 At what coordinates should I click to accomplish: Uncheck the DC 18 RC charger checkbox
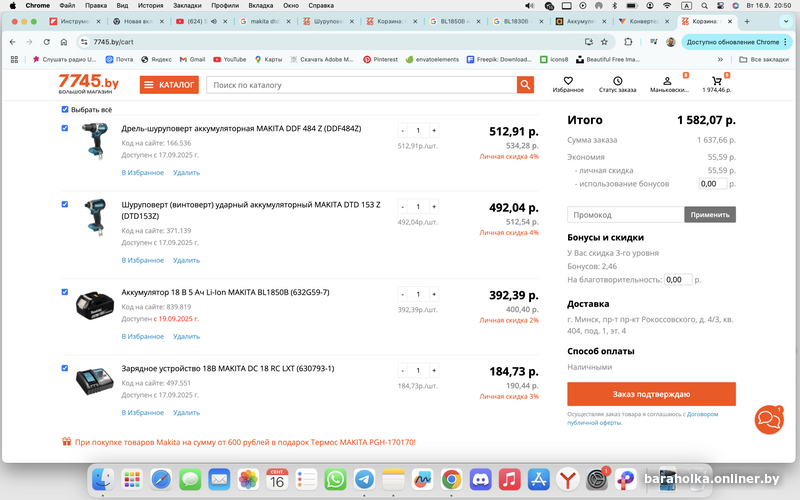[65, 368]
